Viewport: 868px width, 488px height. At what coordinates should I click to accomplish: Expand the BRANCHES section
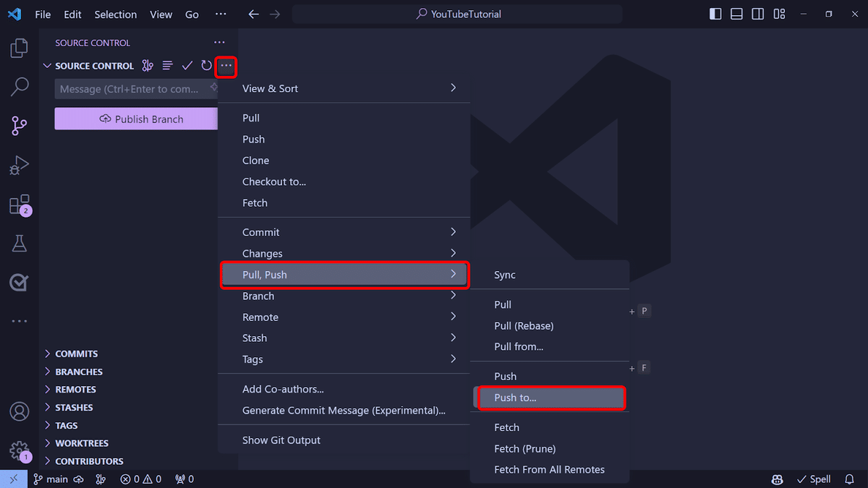pos(79,371)
